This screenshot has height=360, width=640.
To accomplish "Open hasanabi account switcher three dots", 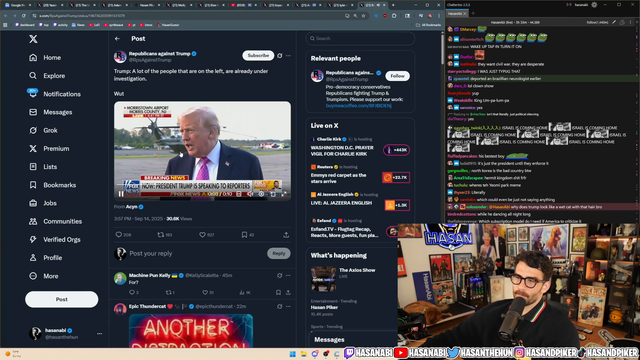I will pos(99,333).
